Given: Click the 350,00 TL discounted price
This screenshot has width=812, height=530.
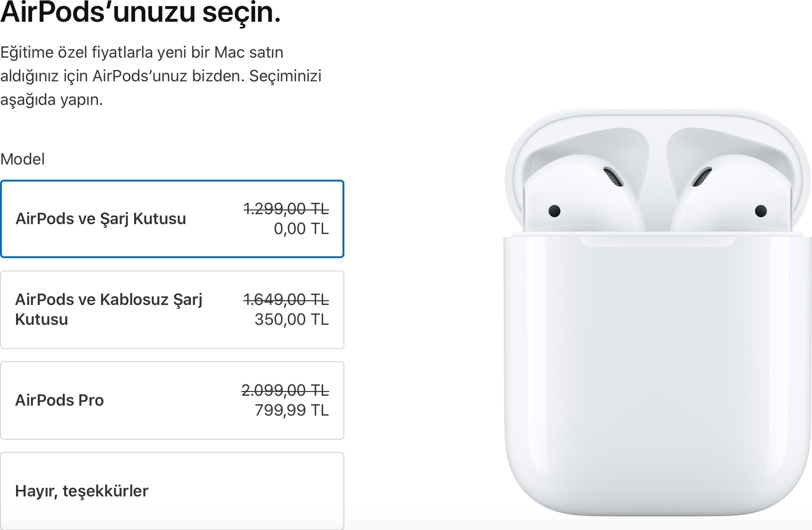Looking at the screenshot, I should [292, 320].
